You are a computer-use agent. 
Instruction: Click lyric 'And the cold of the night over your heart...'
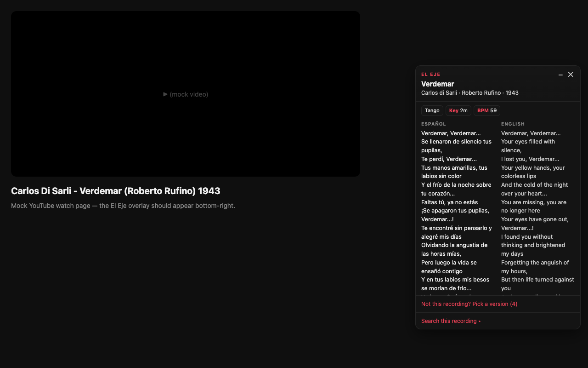click(x=534, y=189)
